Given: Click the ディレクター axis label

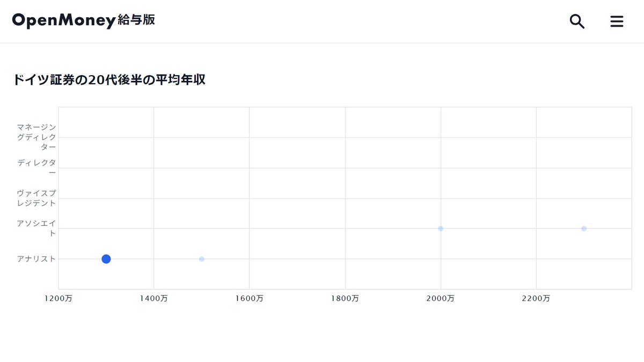Looking at the screenshot, I should [36, 167].
